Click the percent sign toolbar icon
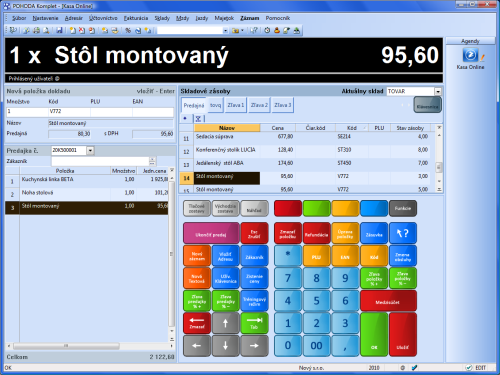 pyautogui.click(x=128, y=30)
